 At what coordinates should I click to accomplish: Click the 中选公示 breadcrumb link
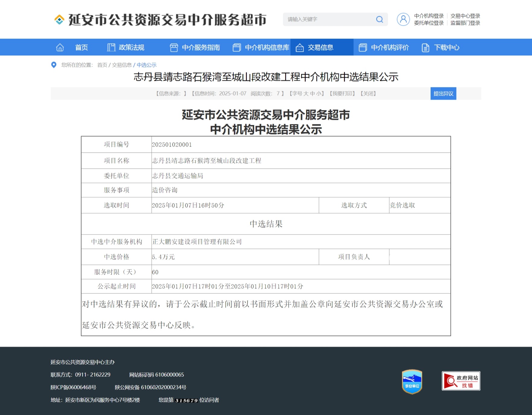(x=147, y=65)
